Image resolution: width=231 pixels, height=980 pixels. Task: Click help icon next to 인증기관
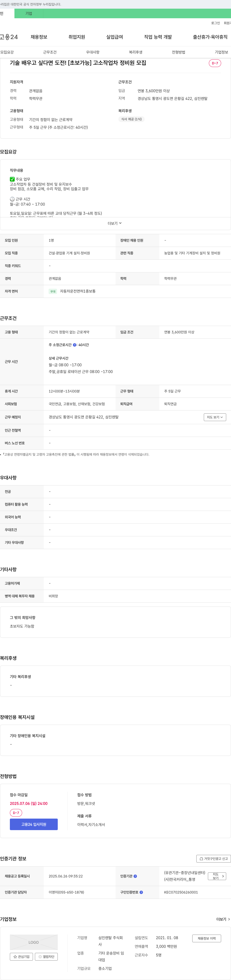point(135,876)
